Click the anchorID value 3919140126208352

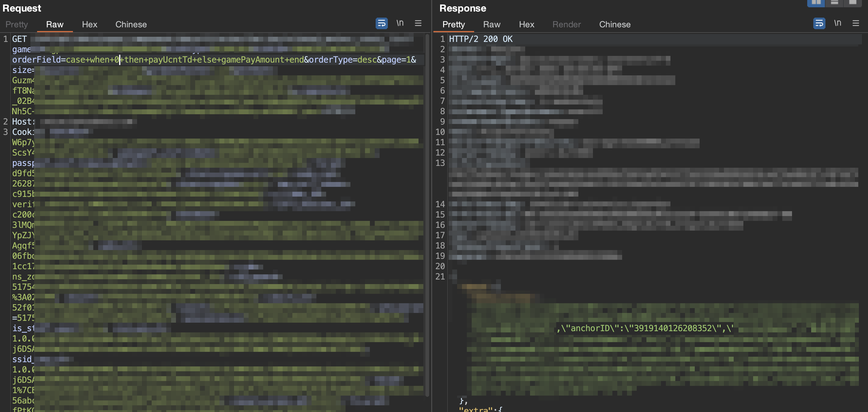pos(673,328)
